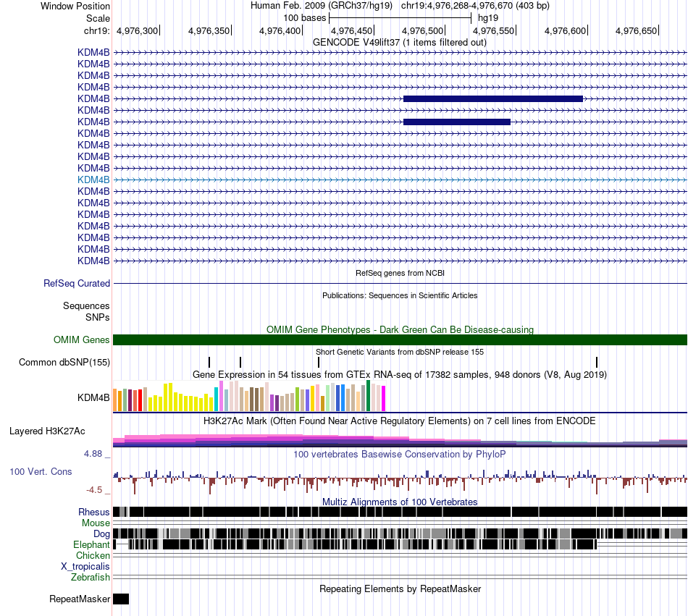This screenshot has width=688, height=616.
Task: Click the -4.5 PhyloP lower axis value
Action: tap(94, 490)
